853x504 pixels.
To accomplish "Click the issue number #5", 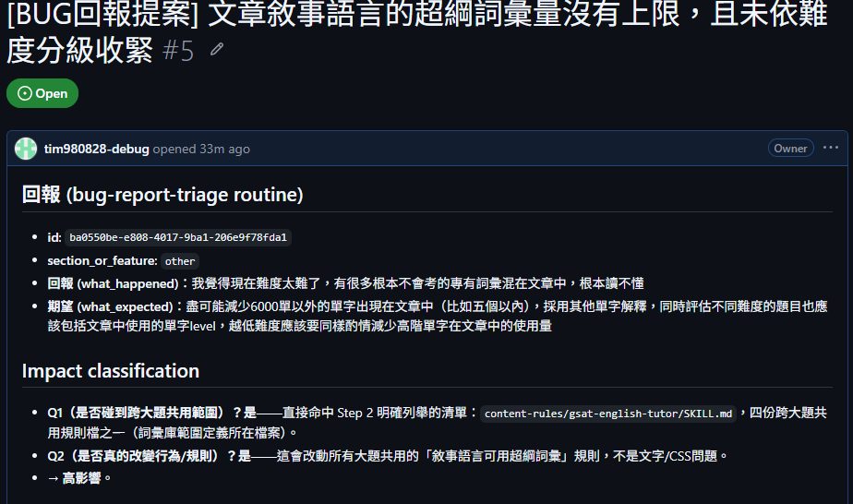I will tap(178, 52).
